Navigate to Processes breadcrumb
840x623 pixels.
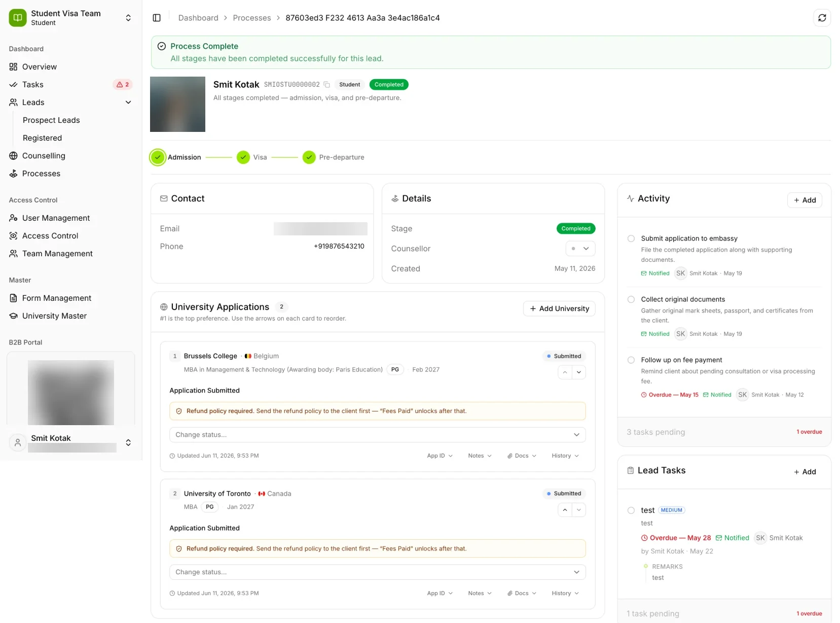(x=252, y=18)
